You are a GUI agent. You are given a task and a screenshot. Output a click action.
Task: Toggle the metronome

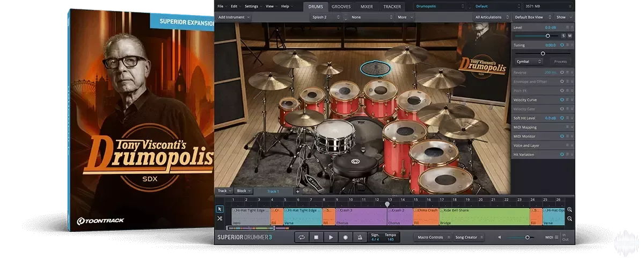tap(360, 237)
